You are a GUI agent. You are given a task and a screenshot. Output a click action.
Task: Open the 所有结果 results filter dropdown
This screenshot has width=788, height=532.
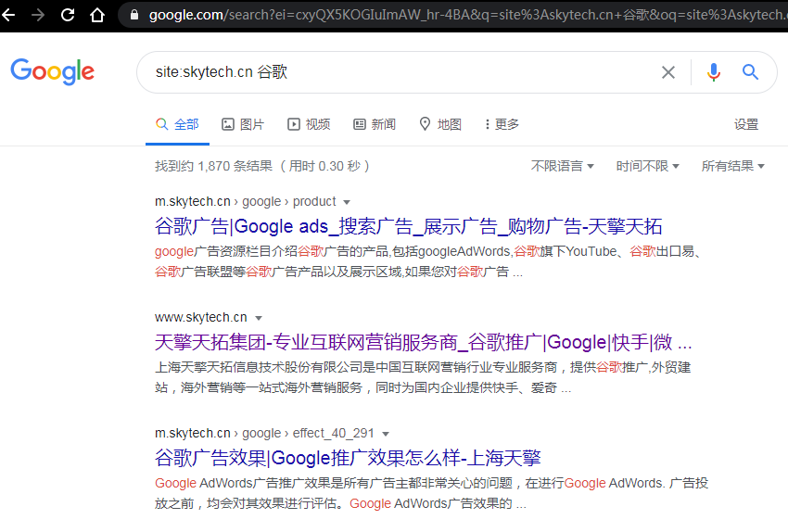pyautogui.click(x=732, y=166)
